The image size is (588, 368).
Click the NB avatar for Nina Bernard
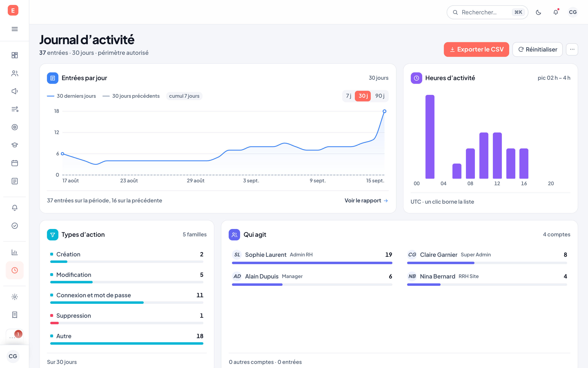tap(412, 276)
